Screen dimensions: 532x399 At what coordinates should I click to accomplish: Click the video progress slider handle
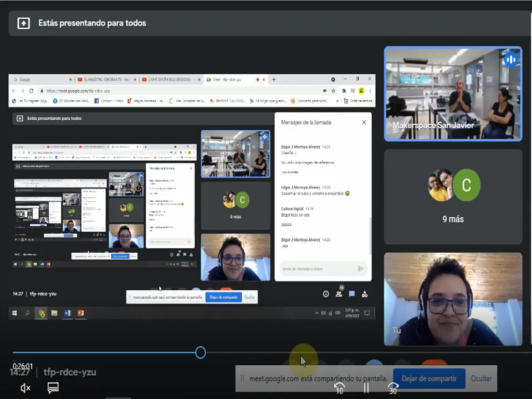pos(201,352)
